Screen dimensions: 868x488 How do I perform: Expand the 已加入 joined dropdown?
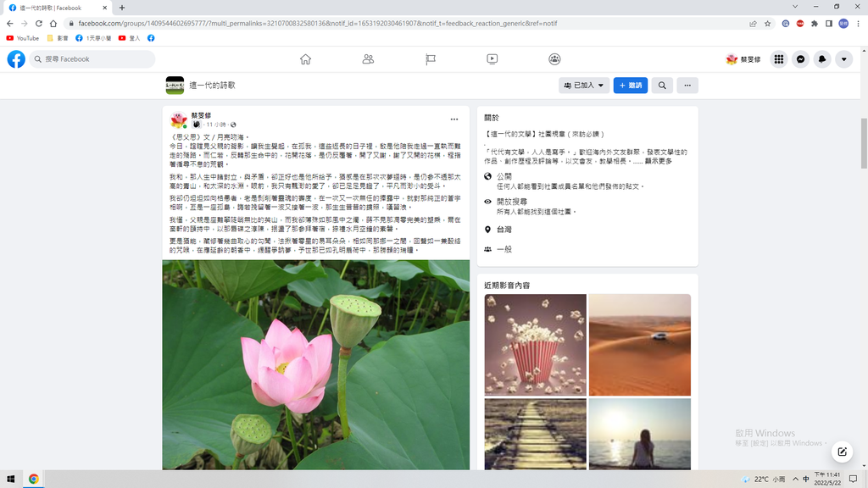(584, 86)
